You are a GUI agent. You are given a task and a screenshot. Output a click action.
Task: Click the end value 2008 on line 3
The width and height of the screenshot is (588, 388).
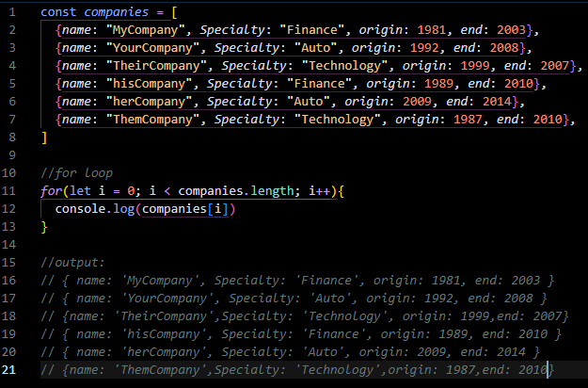504,48
